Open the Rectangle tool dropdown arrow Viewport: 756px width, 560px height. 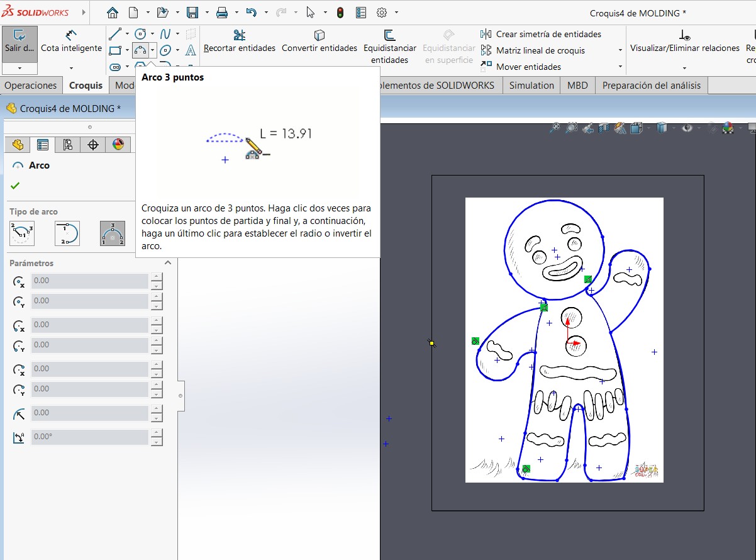pyautogui.click(x=126, y=50)
